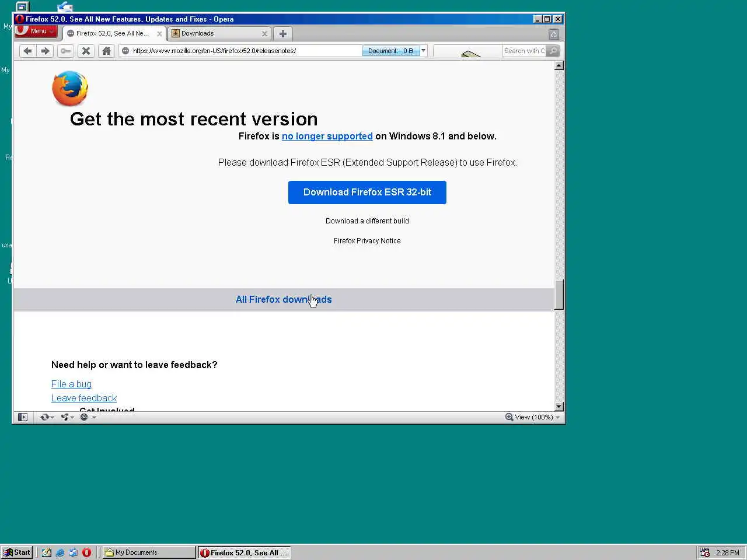
Task: Toggle the panels sidebar button in status bar
Action: 23,417
